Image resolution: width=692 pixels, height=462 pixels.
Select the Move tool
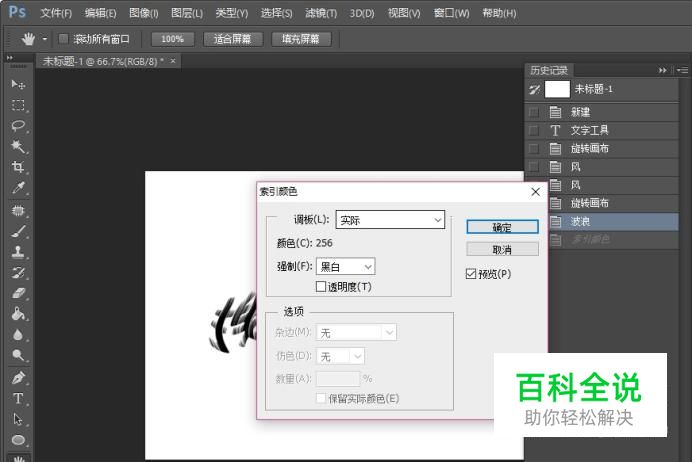click(18, 84)
